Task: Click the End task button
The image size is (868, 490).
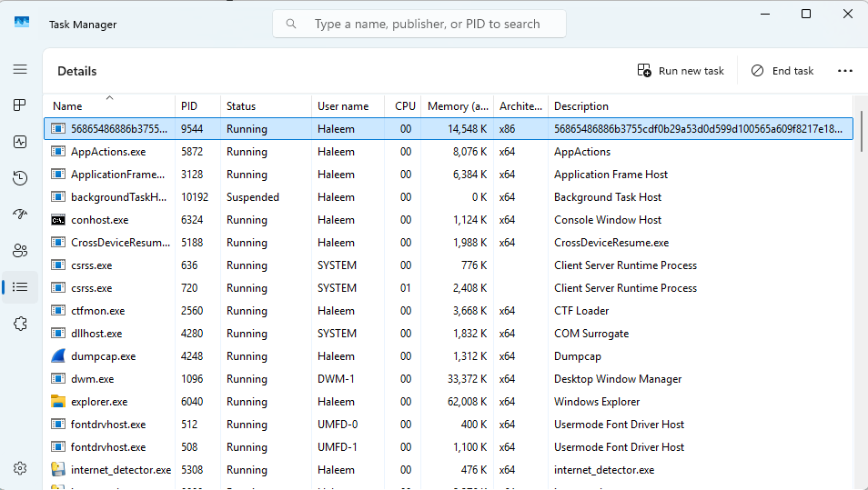Action: point(782,71)
